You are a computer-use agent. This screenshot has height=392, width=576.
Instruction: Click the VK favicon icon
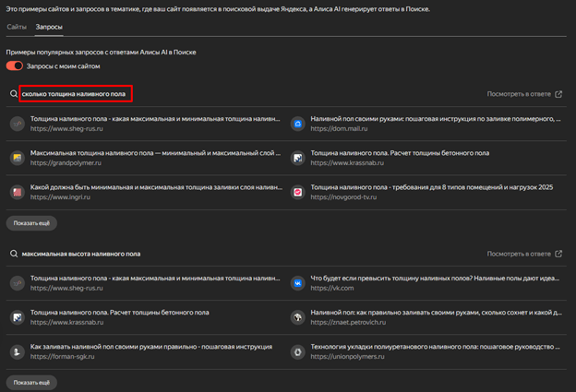[x=298, y=283]
